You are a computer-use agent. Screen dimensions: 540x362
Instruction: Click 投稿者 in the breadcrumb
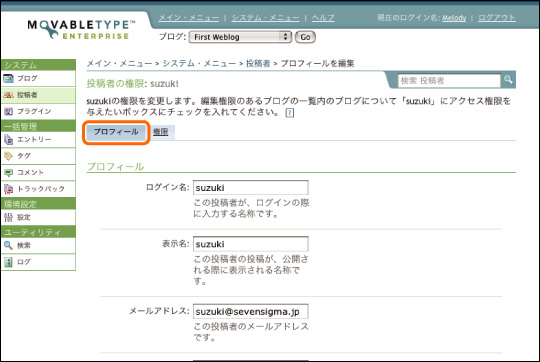[258, 63]
